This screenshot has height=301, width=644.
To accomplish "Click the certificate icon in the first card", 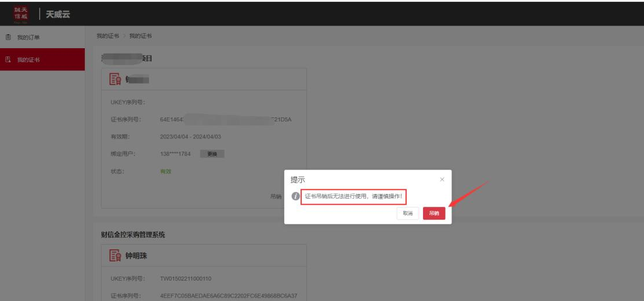I will point(115,80).
